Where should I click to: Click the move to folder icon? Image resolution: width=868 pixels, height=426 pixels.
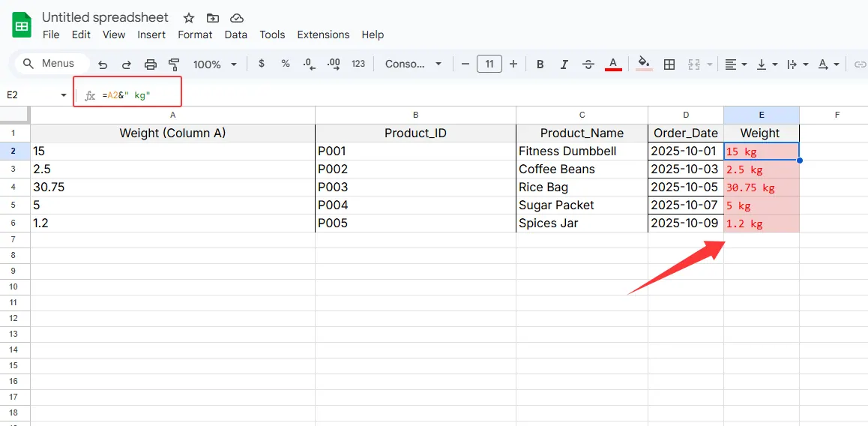pyautogui.click(x=213, y=17)
